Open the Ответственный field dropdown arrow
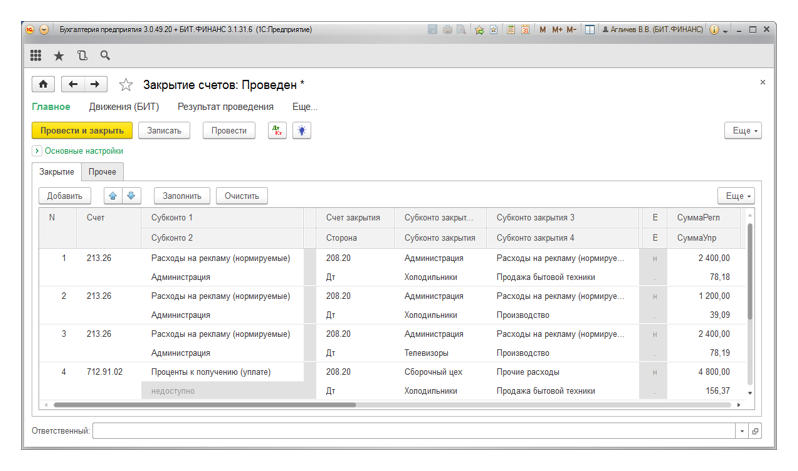The width and height of the screenshot is (798, 471). tap(741, 431)
